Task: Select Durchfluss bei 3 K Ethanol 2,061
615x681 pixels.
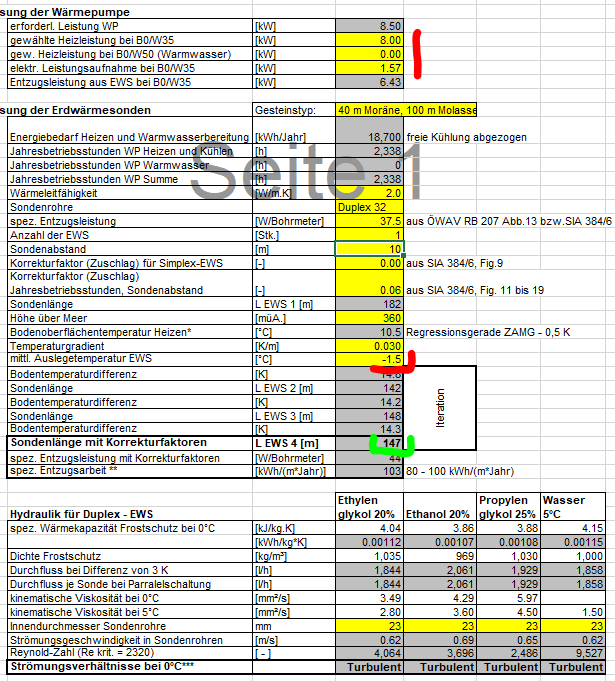Action: coord(440,570)
